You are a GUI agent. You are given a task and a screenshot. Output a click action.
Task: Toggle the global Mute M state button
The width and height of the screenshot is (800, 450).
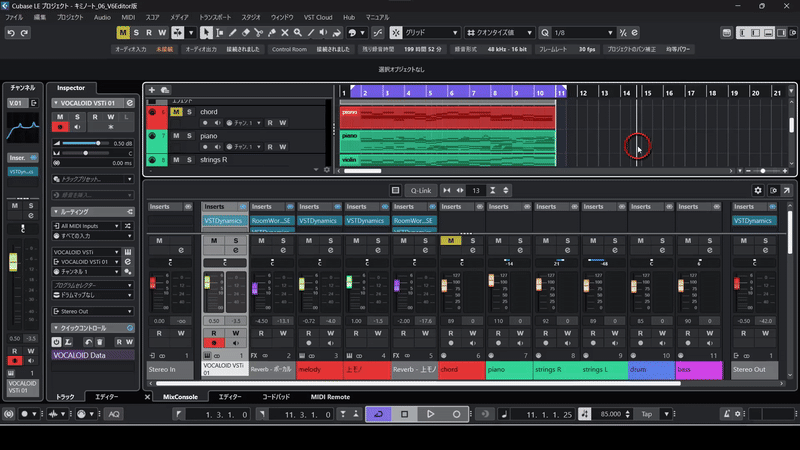(123, 33)
